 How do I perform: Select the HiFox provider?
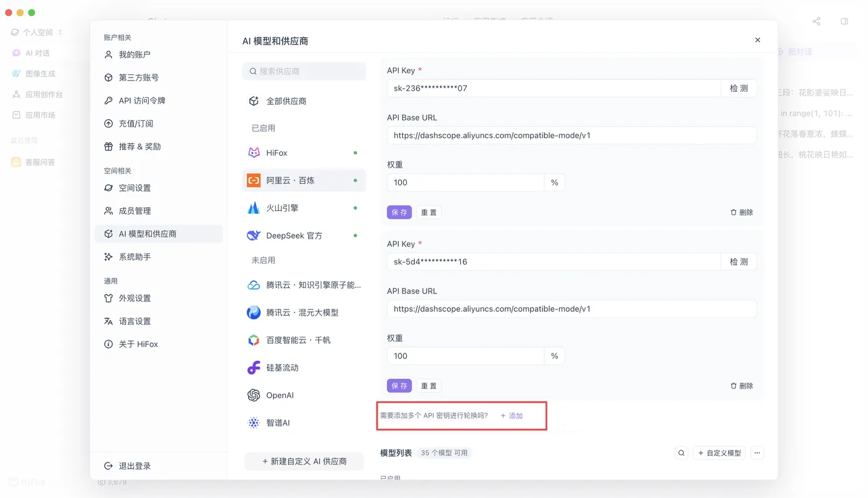(304, 153)
